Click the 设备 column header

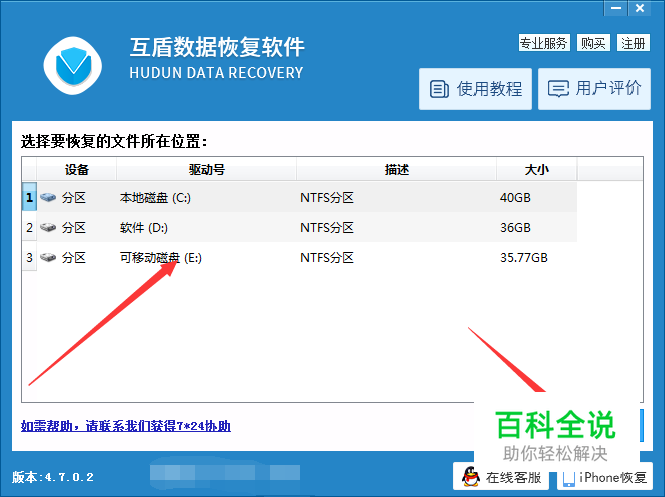(x=77, y=170)
